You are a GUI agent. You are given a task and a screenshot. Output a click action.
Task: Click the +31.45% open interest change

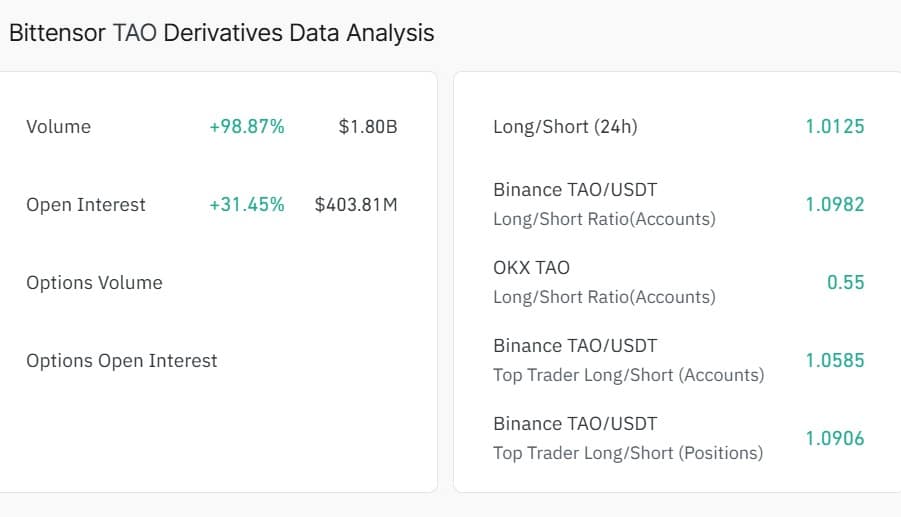pos(246,205)
